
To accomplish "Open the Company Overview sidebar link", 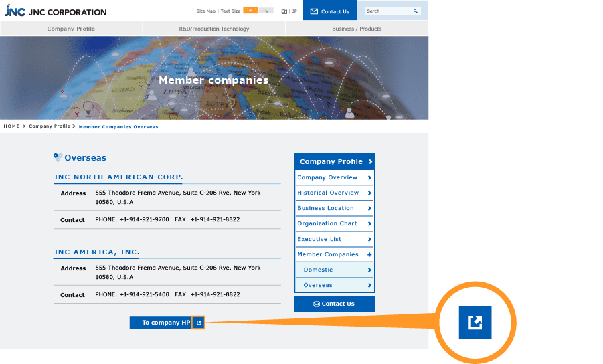I will coord(335,177).
